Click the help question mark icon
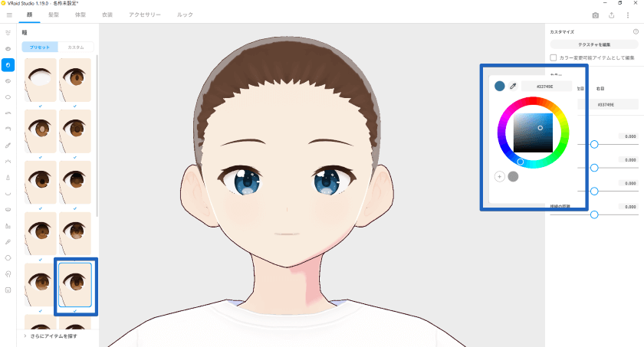 pos(636,31)
